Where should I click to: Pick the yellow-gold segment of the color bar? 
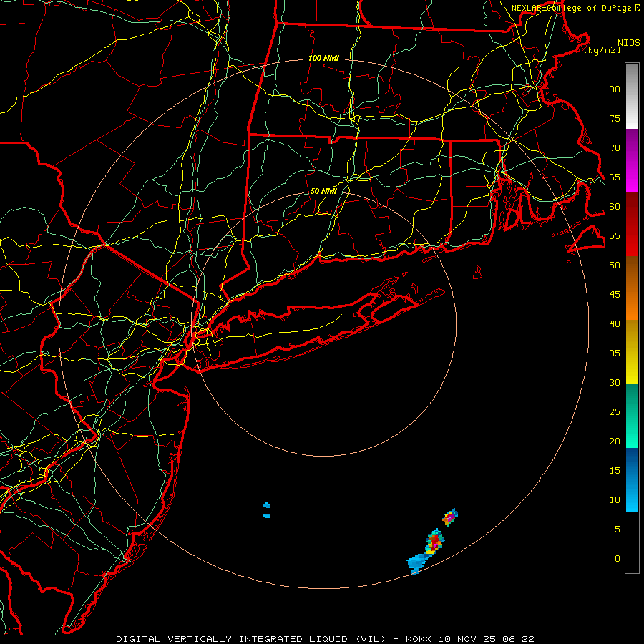pyautogui.click(x=632, y=352)
